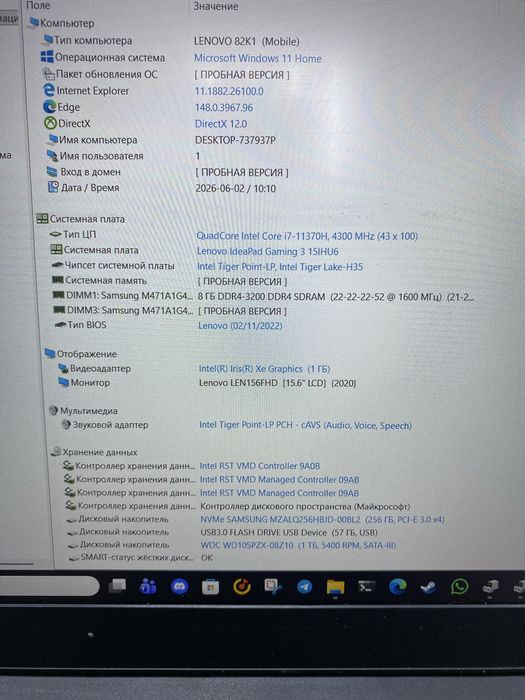Launch Snipping Tool from the taskbar

coord(273,586)
